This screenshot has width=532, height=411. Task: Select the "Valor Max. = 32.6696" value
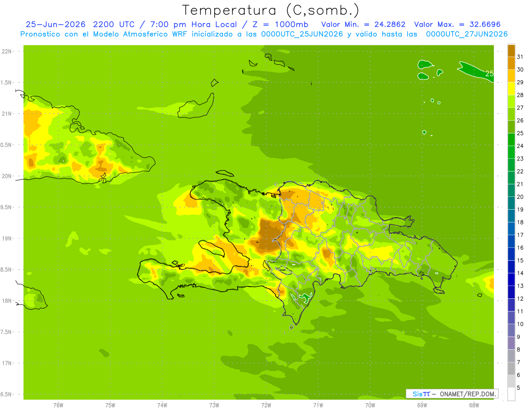point(458,24)
